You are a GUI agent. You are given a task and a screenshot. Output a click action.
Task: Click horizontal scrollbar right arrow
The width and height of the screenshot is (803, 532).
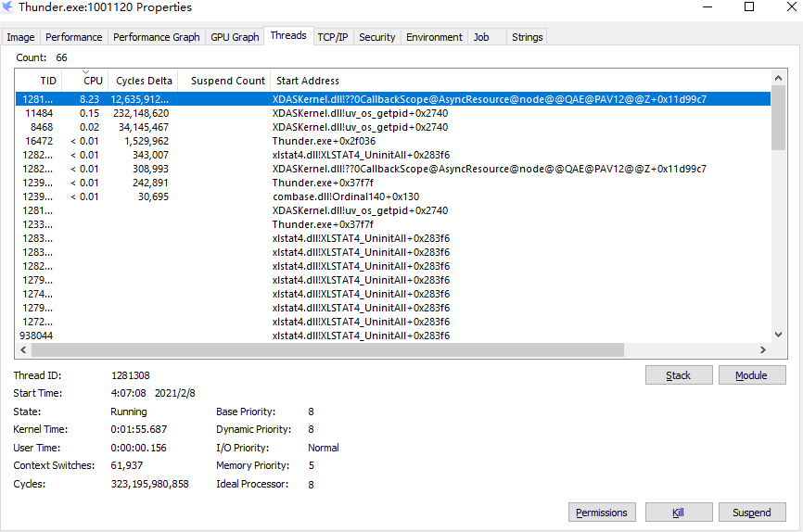click(762, 350)
